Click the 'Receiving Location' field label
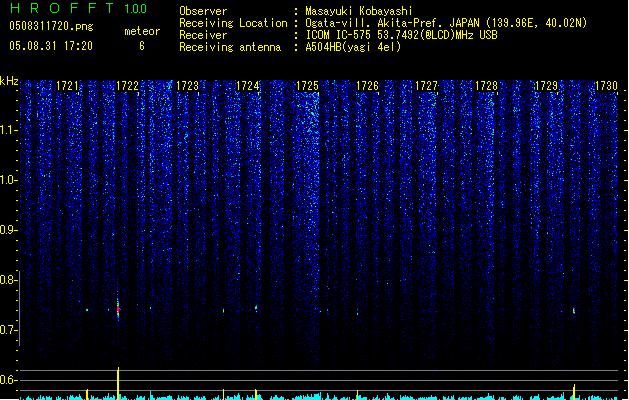This screenshot has height=400, width=629. coord(233,23)
